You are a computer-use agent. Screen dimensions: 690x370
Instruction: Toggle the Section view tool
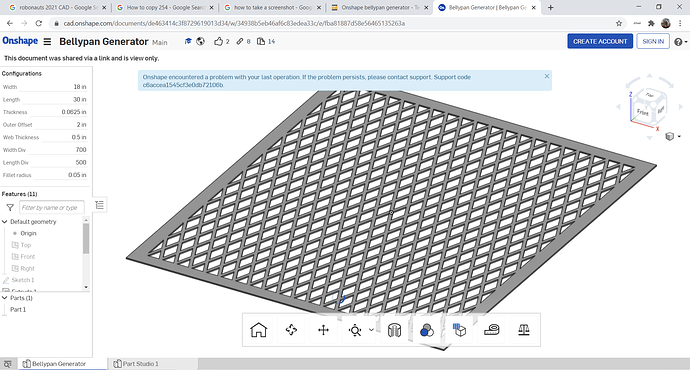[x=394, y=330]
